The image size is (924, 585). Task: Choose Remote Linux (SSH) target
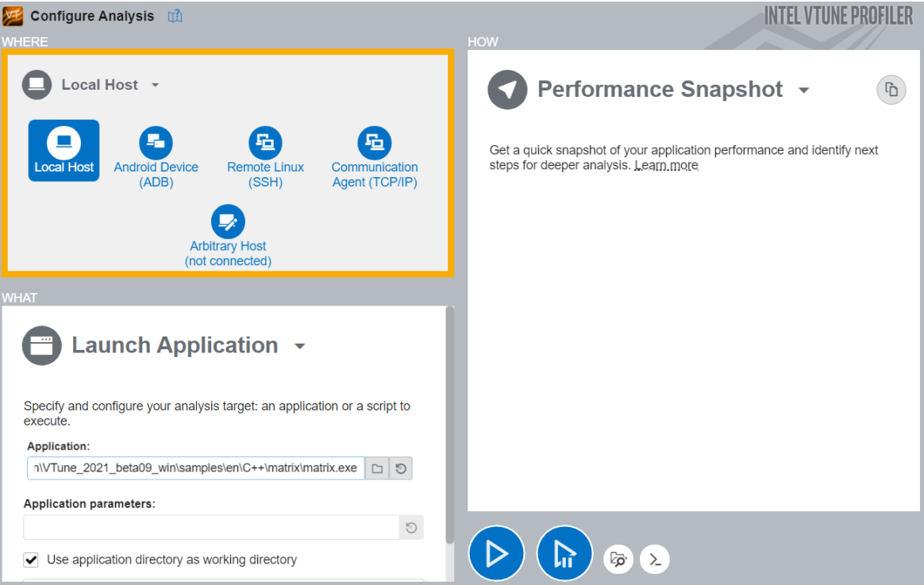click(x=265, y=157)
